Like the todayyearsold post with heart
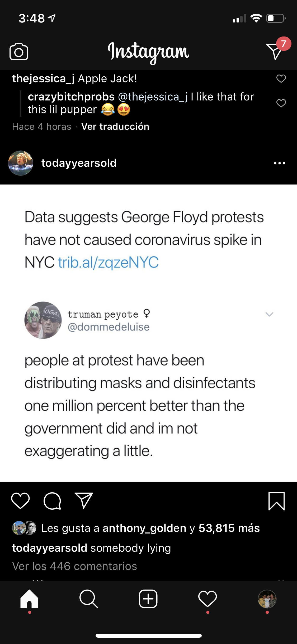297x644 pixels. (20, 501)
